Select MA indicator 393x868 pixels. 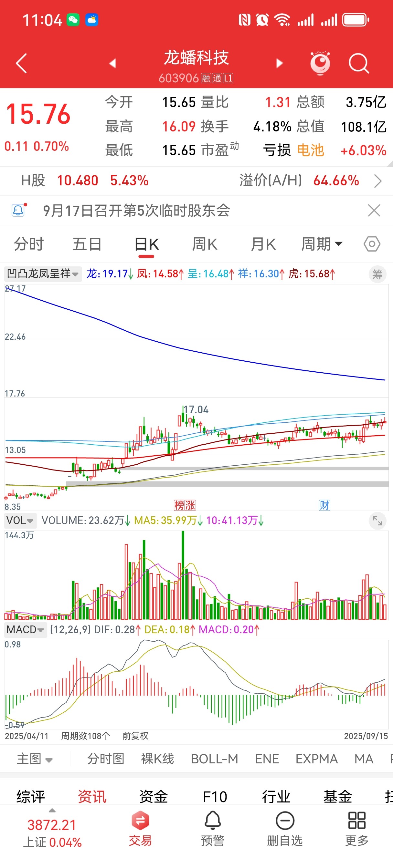(x=364, y=759)
